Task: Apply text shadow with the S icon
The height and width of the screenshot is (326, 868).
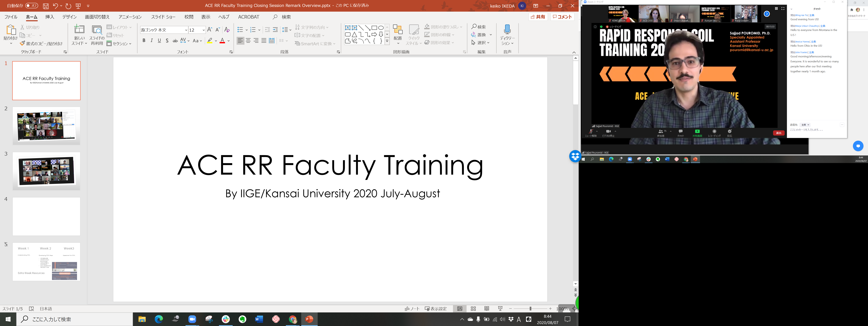Action: (167, 40)
